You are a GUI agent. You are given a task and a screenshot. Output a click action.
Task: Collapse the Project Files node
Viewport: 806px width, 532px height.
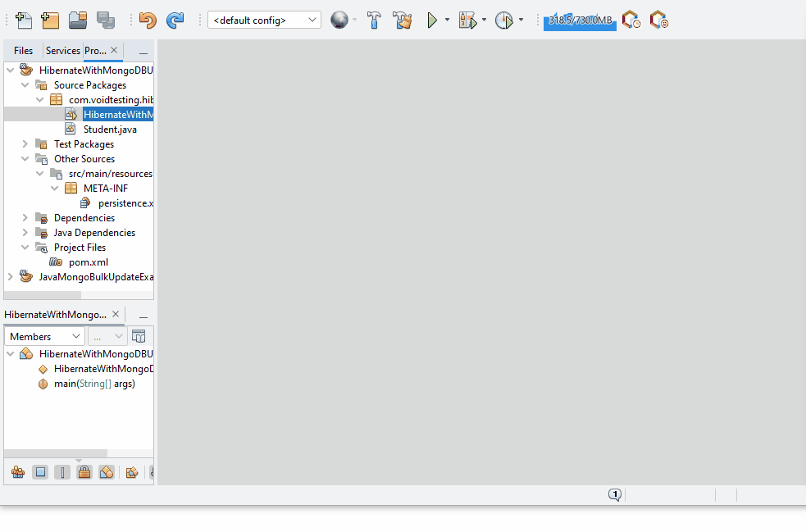pos(25,248)
